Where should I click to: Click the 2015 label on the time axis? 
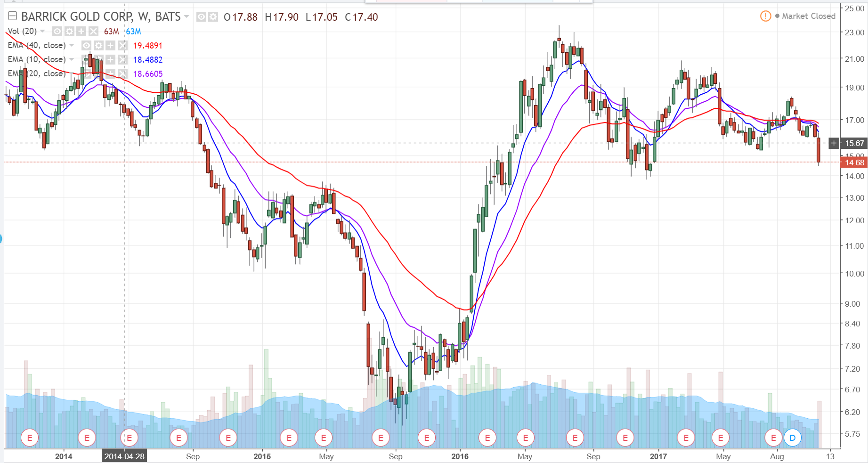(x=262, y=456)
